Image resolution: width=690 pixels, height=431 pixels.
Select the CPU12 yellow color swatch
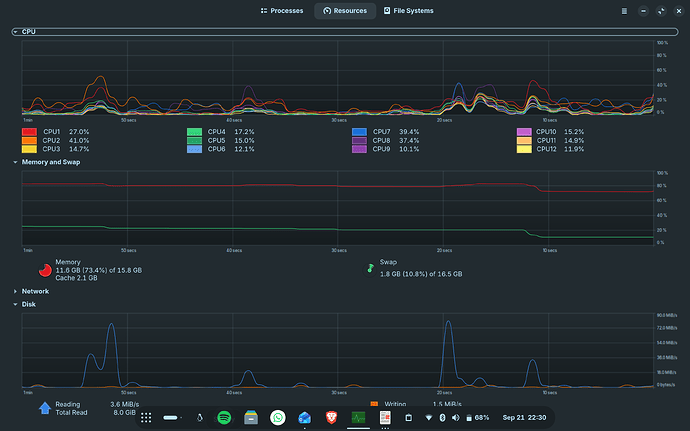click(524, 149)
